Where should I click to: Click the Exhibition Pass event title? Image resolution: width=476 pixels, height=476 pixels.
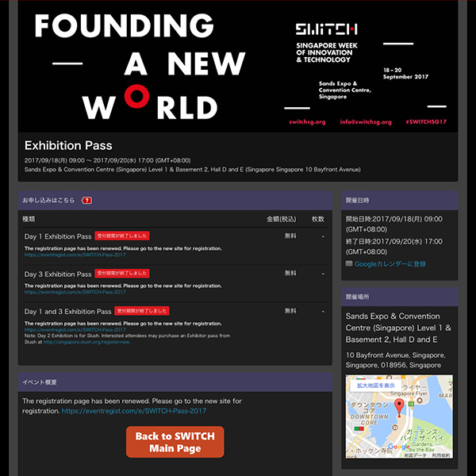coord(68,145)
